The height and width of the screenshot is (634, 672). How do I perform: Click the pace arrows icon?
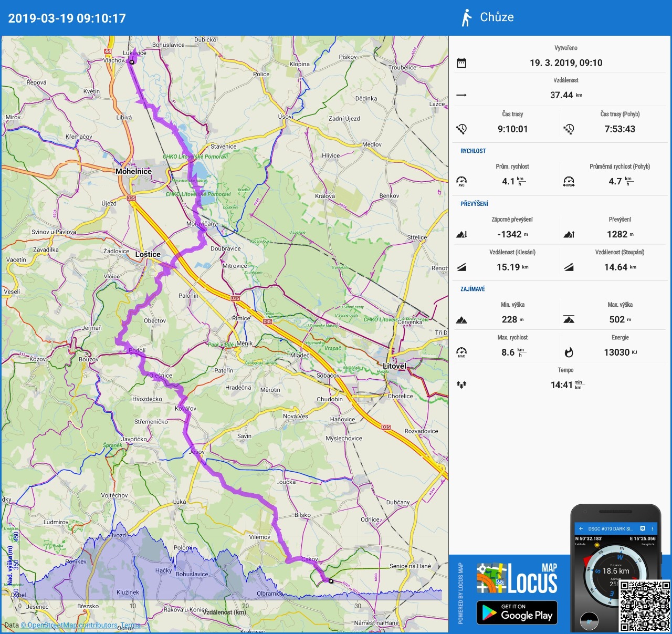click(461, 384)
